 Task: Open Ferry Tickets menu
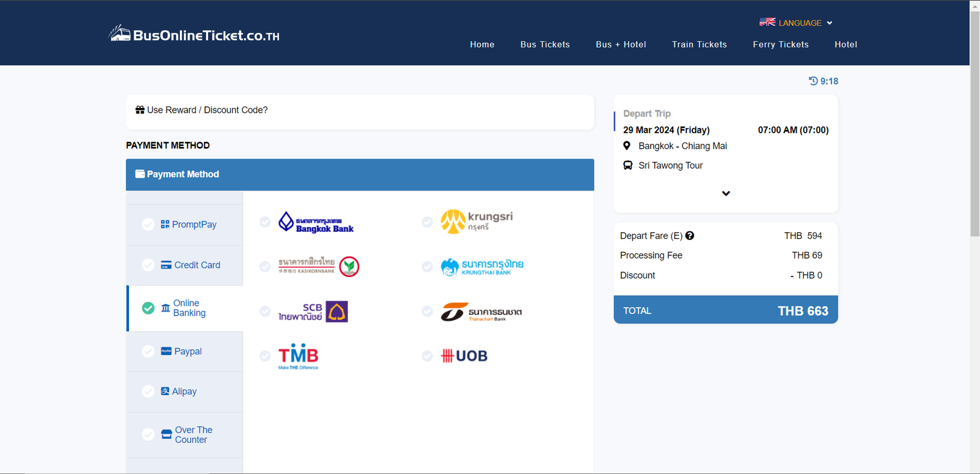781,44
